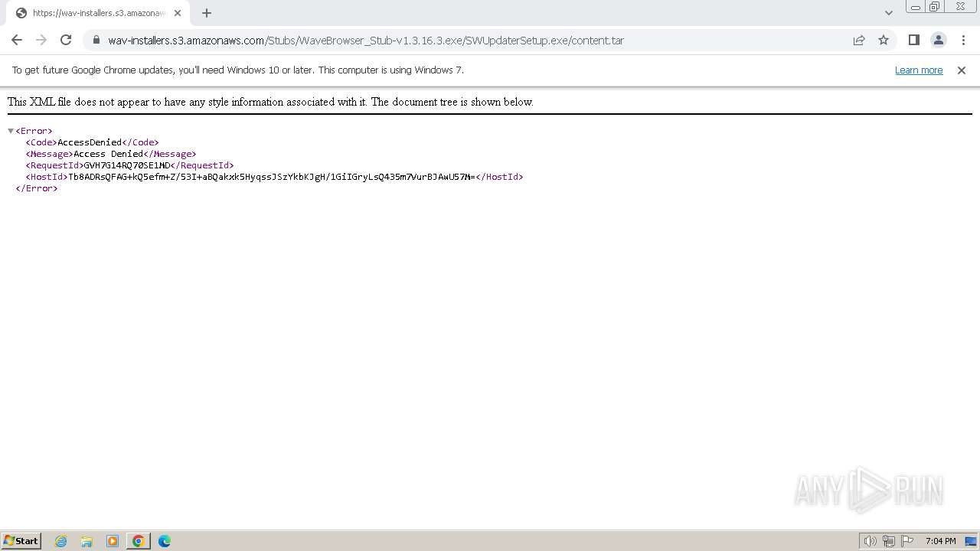
Task: Open the Chrome profile avatar menu
Action: pyautogui.click(x=938, y=40)
